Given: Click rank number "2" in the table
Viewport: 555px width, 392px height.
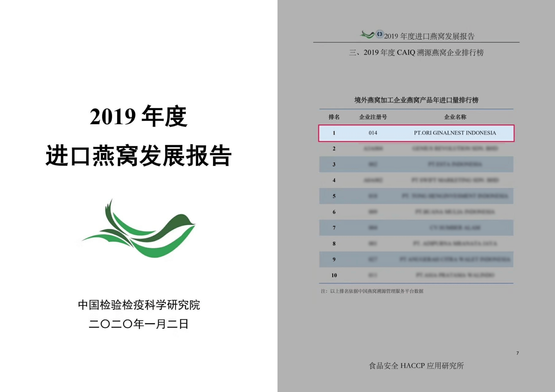Looking at the screenshot, I should point(334,149).
